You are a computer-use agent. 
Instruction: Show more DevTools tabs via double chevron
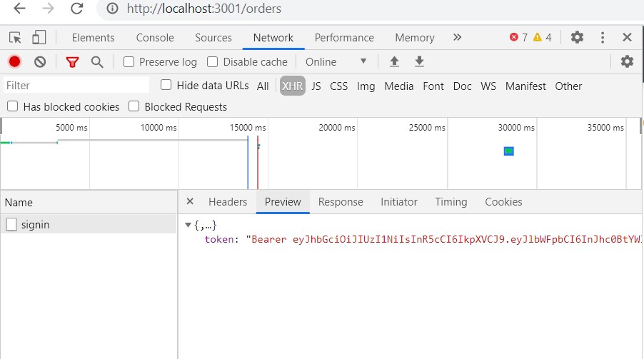[457, 37]
